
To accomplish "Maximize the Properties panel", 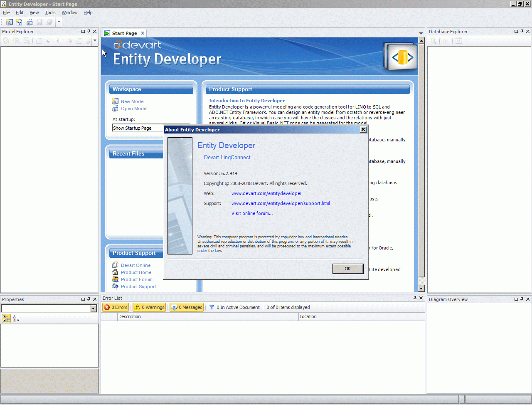I will coord(83,299).
